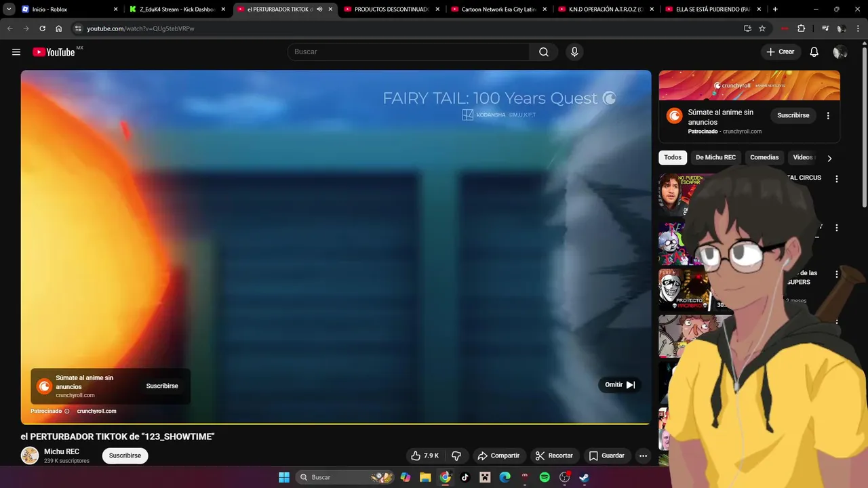Subscribe to Michu REC channel
The height and width of the screenshot is (488, 868).
point(125,455)
